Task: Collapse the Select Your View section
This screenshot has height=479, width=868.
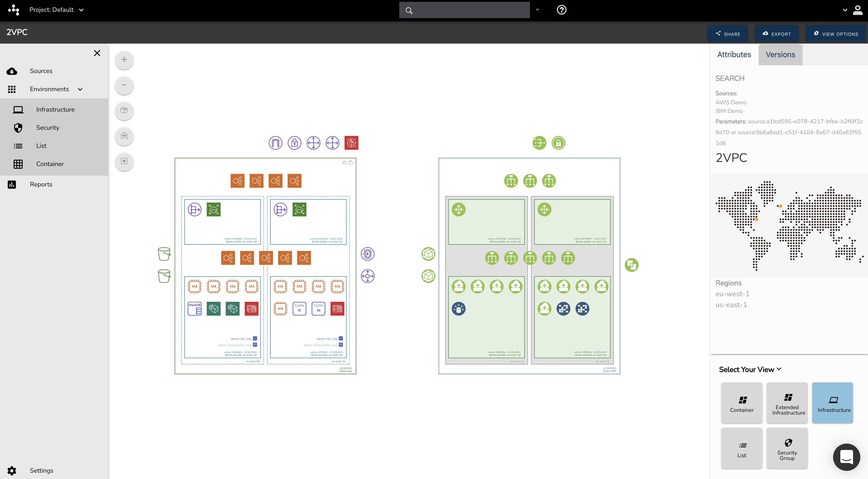Action: click(x=779, y=369)
